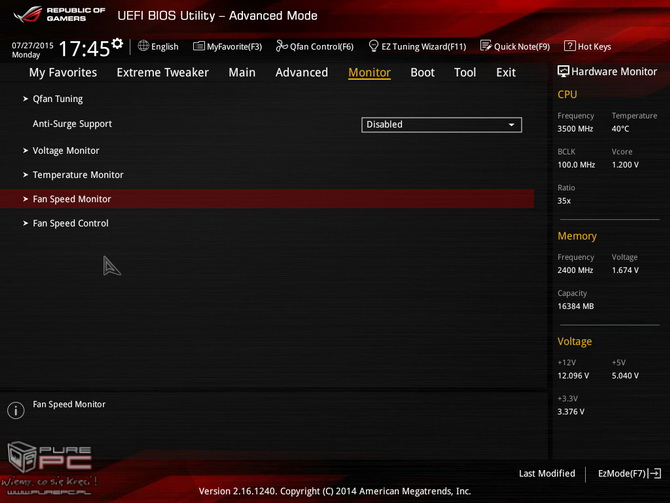Click the +3.3V reading 3.376 V
Image resolution: width=670 pixels, height=503 pixels.
click(x=571, y=412)
